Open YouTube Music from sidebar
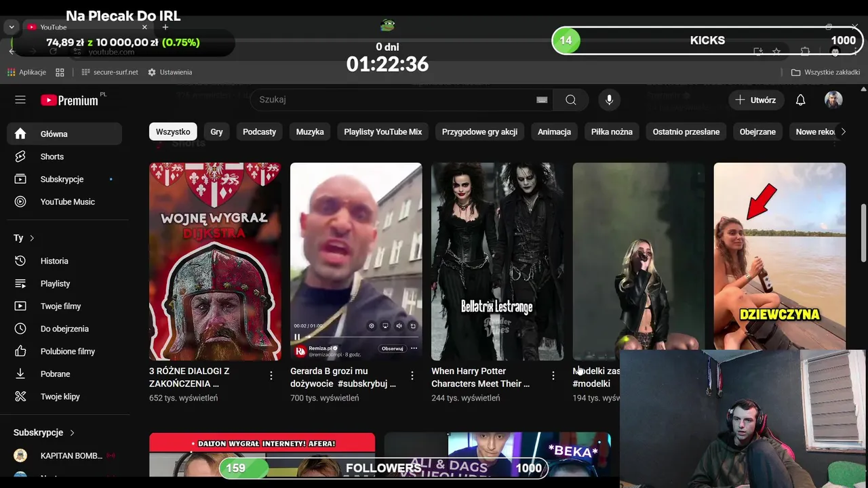 tap(64, 202)
